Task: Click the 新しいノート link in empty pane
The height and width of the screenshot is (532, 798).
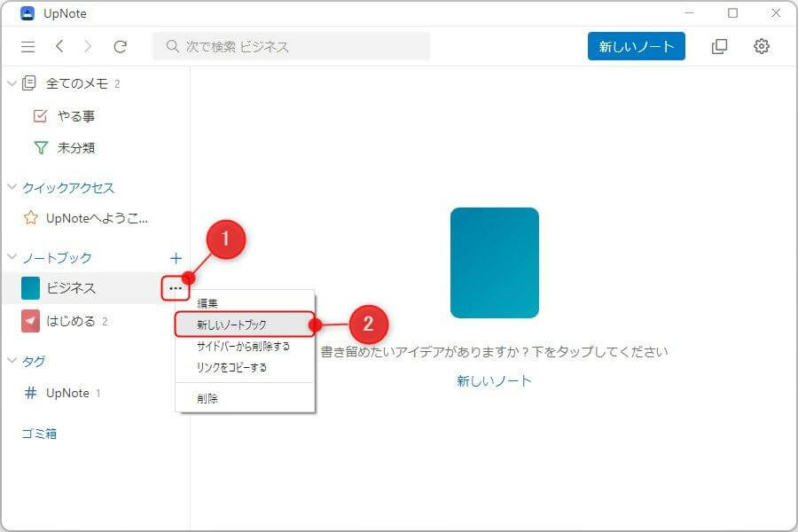Action: coord(494,380)
